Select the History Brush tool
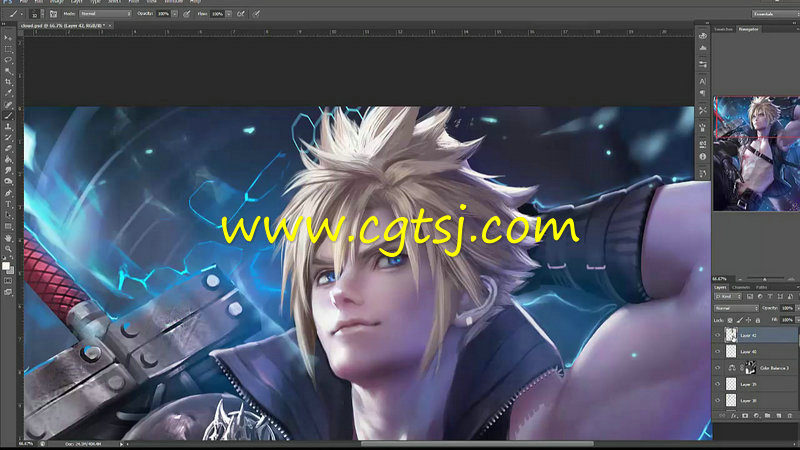This screenshot has height=450, width=800. 8,138
